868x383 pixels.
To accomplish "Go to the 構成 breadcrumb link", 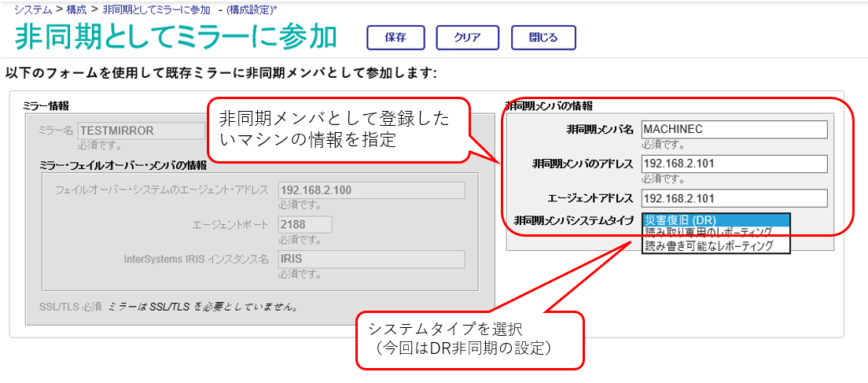I will pyautogui.click(x=77, y=9).
